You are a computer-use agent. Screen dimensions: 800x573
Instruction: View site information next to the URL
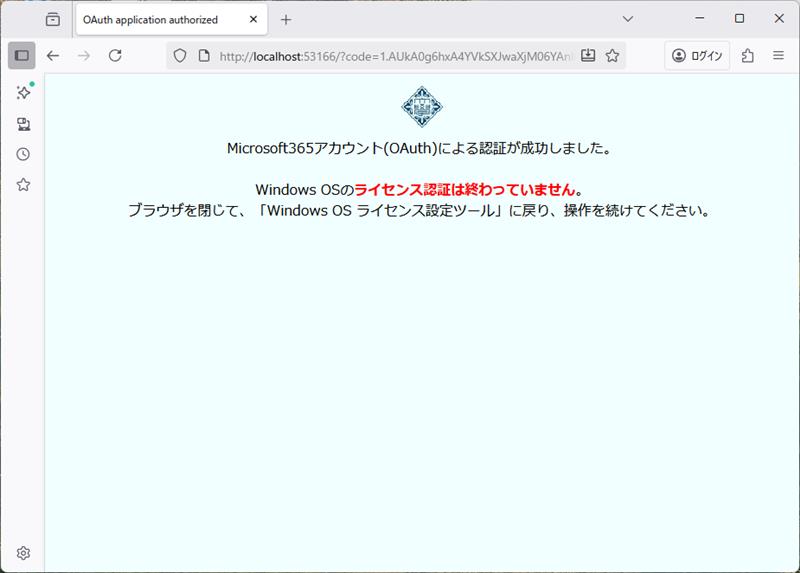pyautogui.click(x=203, y=56)
